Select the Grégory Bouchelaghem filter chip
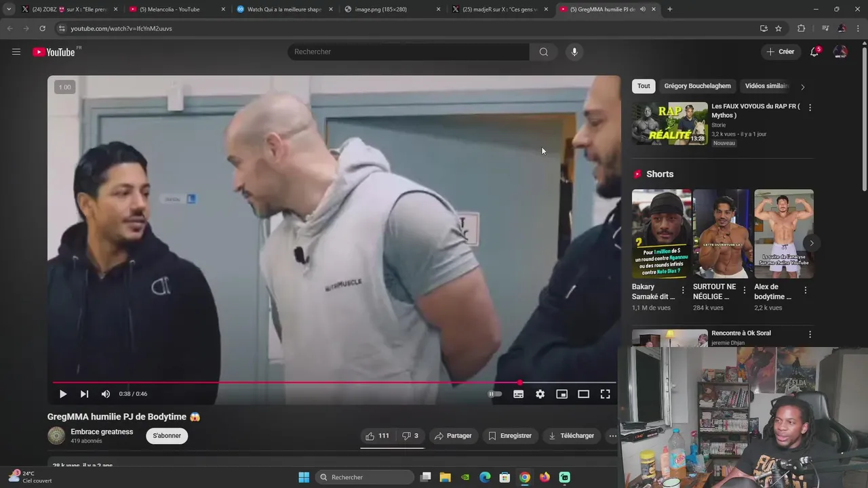 coord(697,86)
